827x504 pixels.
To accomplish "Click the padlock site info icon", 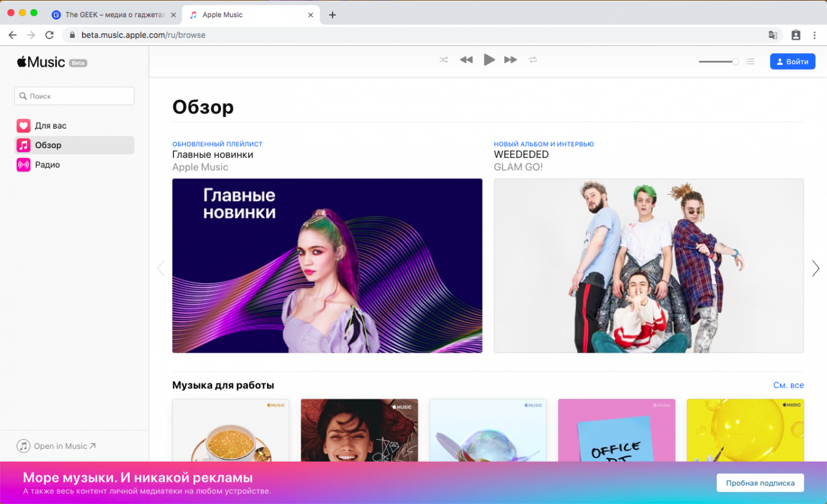I will point(72,35).
